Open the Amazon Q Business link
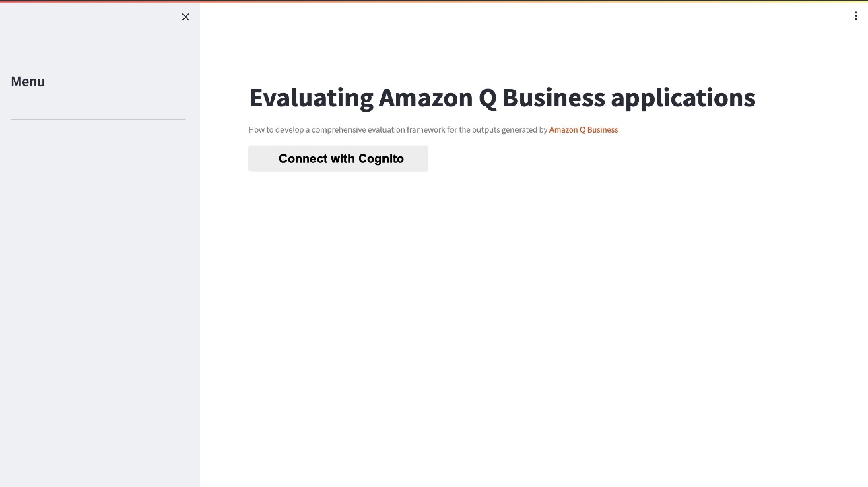Image resolution: width=868 pixels, height=487 pixels. 584,129
